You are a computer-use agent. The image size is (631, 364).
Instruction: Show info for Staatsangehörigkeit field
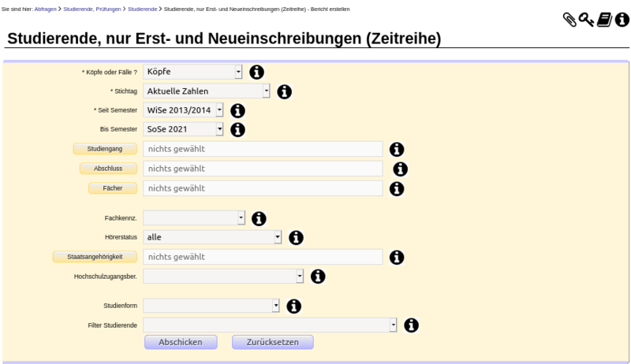click(x=397, y=257)
